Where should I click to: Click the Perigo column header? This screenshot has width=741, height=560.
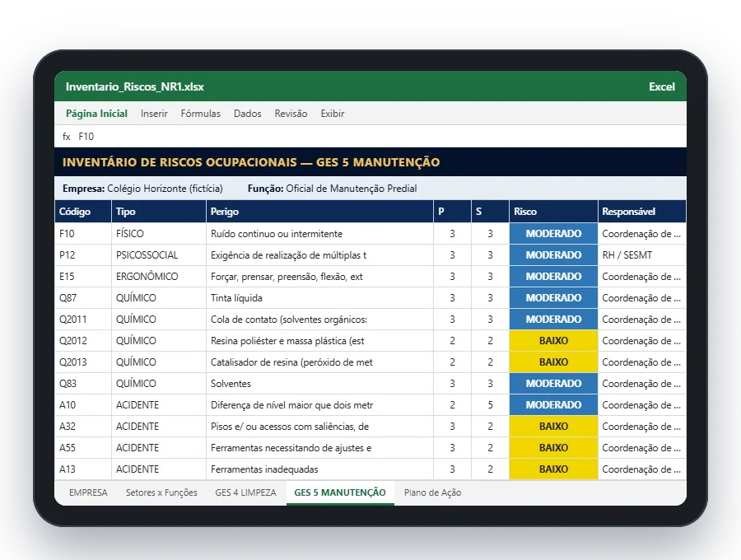click(x=319, y=212)
